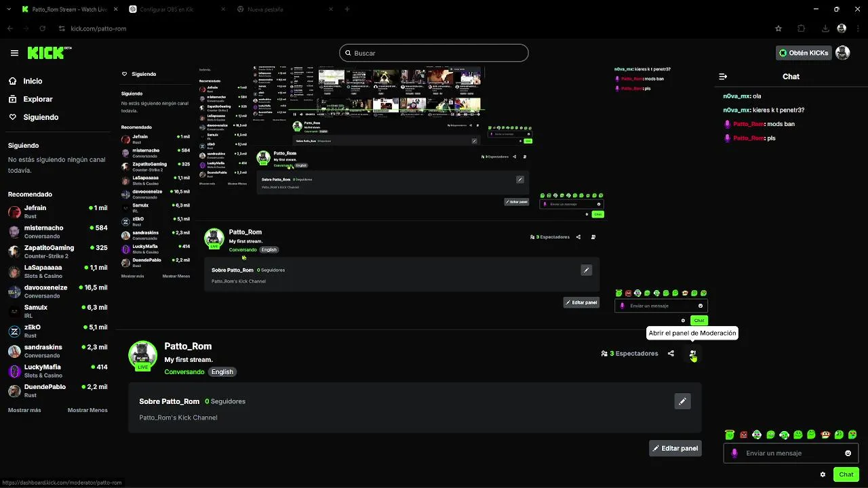Open the Moderation panel icon
The width and height of the screenshot is (868, 488).
coord(692,353)
